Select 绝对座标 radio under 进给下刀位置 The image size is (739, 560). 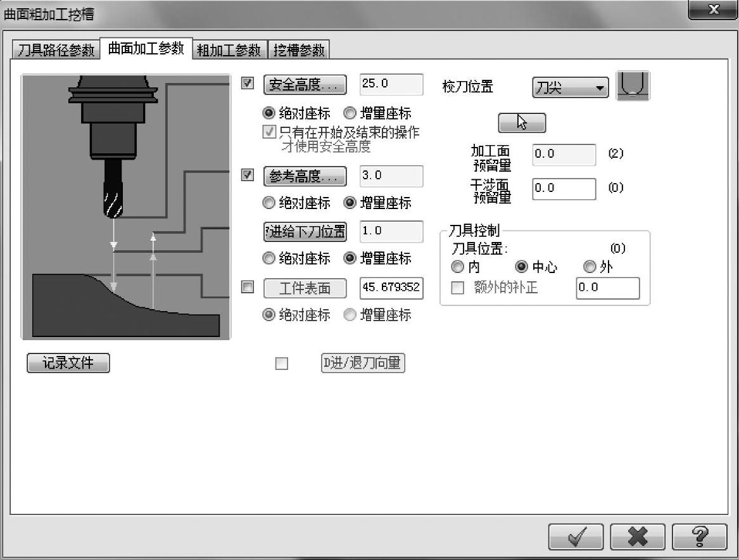[x=268, y=258]
